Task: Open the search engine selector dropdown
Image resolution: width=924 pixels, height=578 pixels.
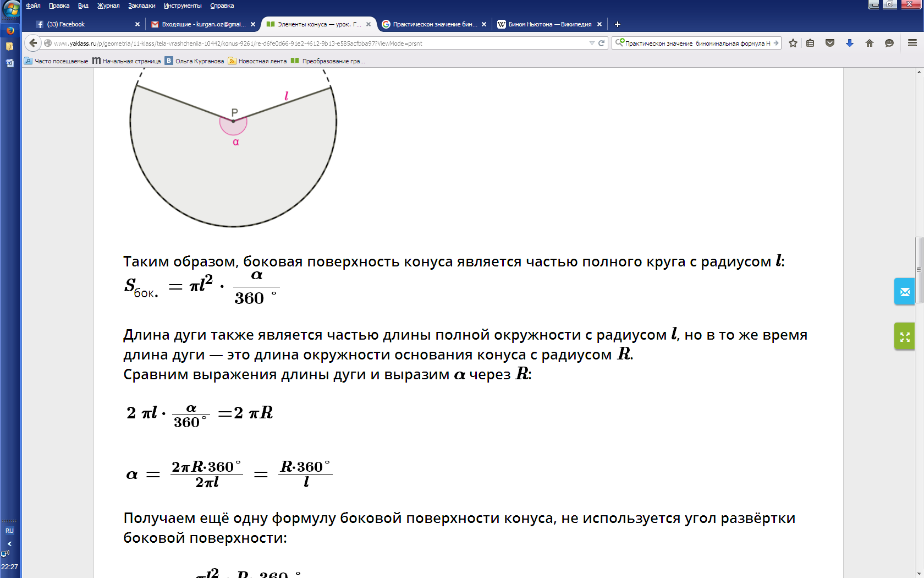Action: pyautogui.click(x=620, y=43)
